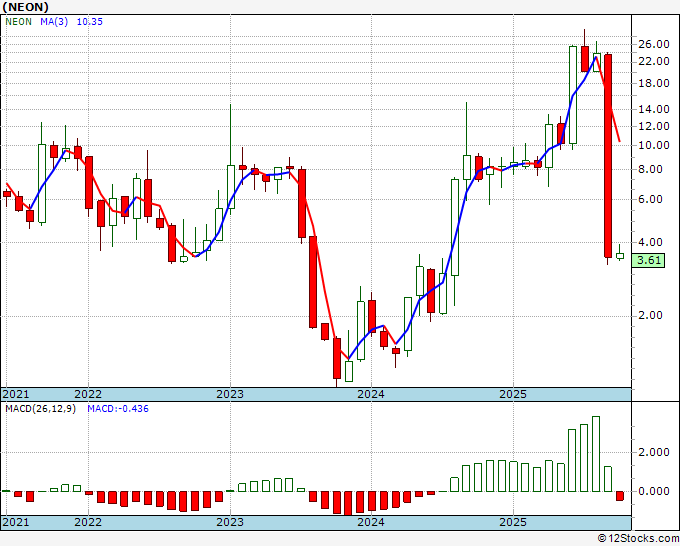Click the last red MACD histogram bar

click(x=620, y=496)
